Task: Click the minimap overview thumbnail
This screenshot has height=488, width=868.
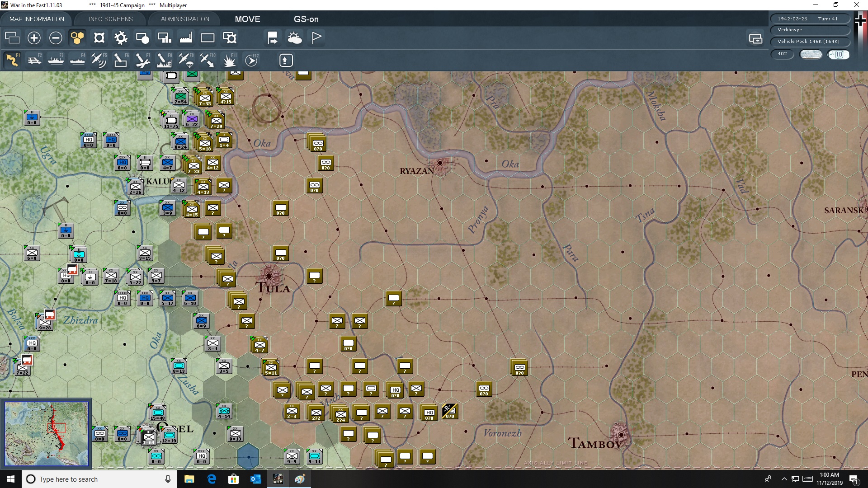Action: (x=46, y=434)
